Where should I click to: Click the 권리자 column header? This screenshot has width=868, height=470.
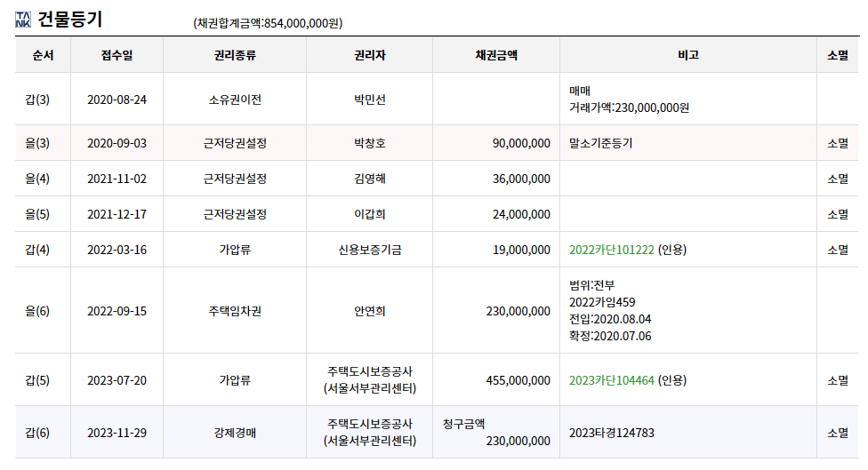(x=369, y=55)
